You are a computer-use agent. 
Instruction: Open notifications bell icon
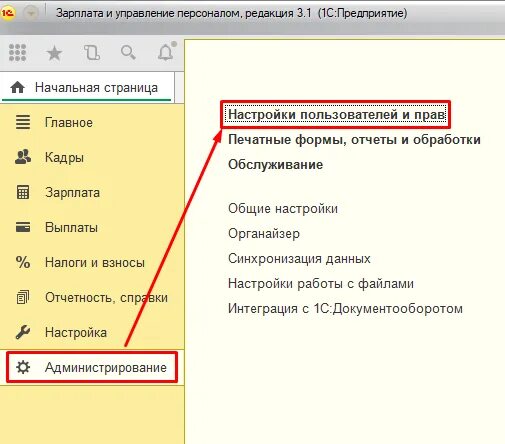pos(166,52)
